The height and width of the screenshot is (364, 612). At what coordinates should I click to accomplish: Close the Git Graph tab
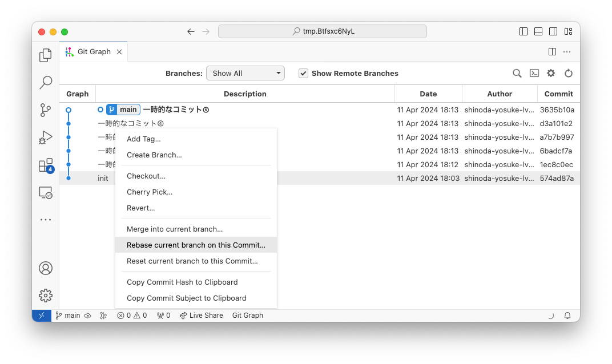[119, 52]
